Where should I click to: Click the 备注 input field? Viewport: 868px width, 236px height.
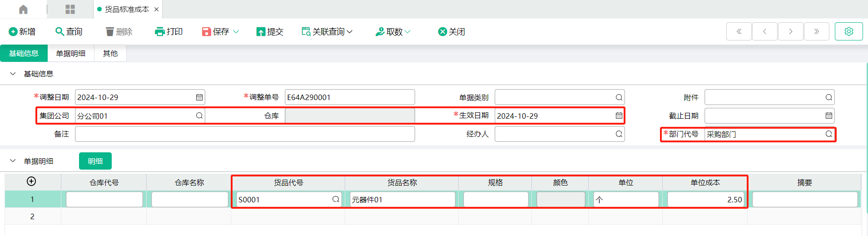(x=245, y=134)
